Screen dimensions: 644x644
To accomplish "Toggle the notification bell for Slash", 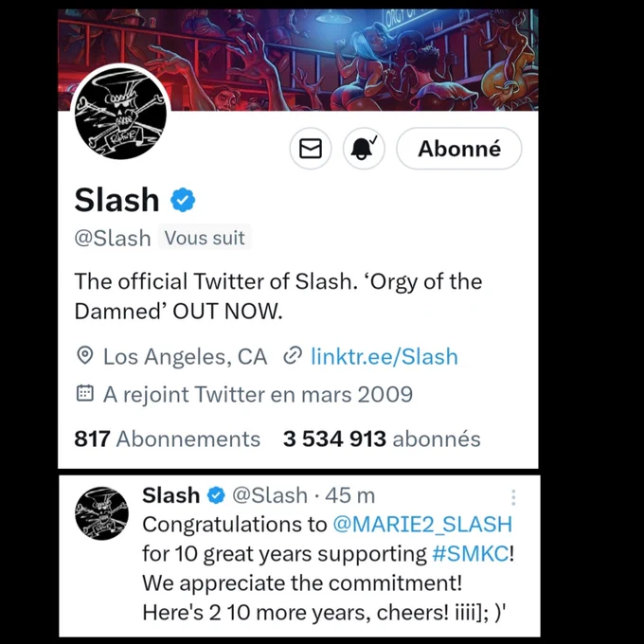I will point(364,149).
